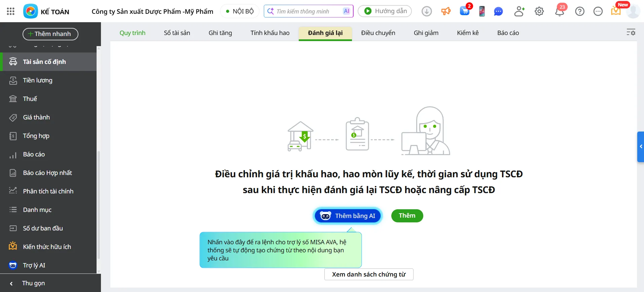The height and width of the screenshot is (292, 644).
Task: Open the shopping cart icon with badge 2
Action: (x=465, y=11)
